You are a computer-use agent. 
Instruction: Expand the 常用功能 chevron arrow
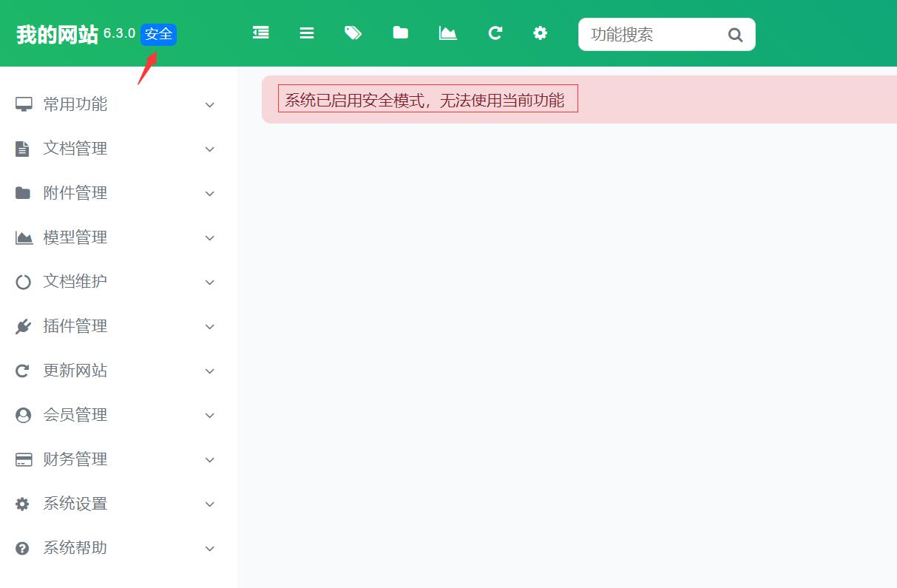[209, 105]
